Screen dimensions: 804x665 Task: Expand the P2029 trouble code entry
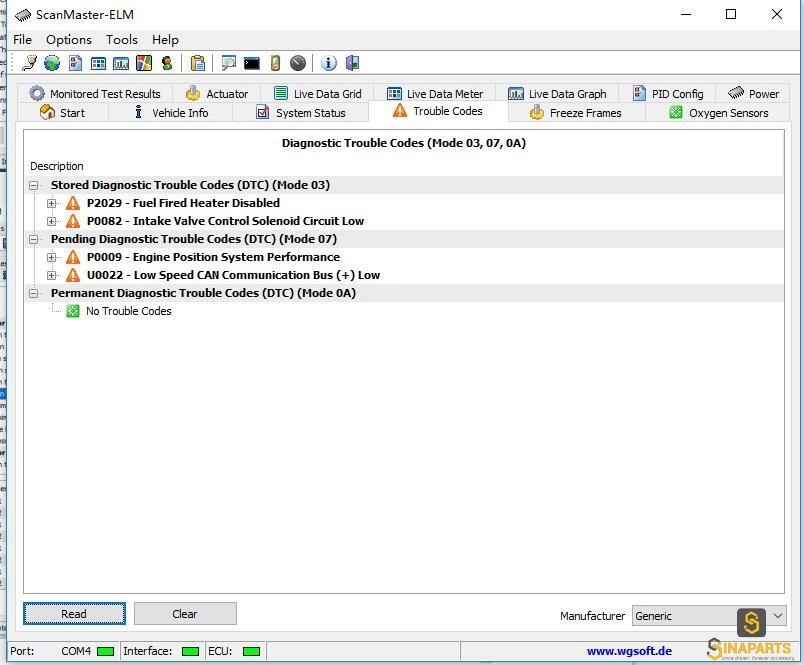tap(51, 203)
